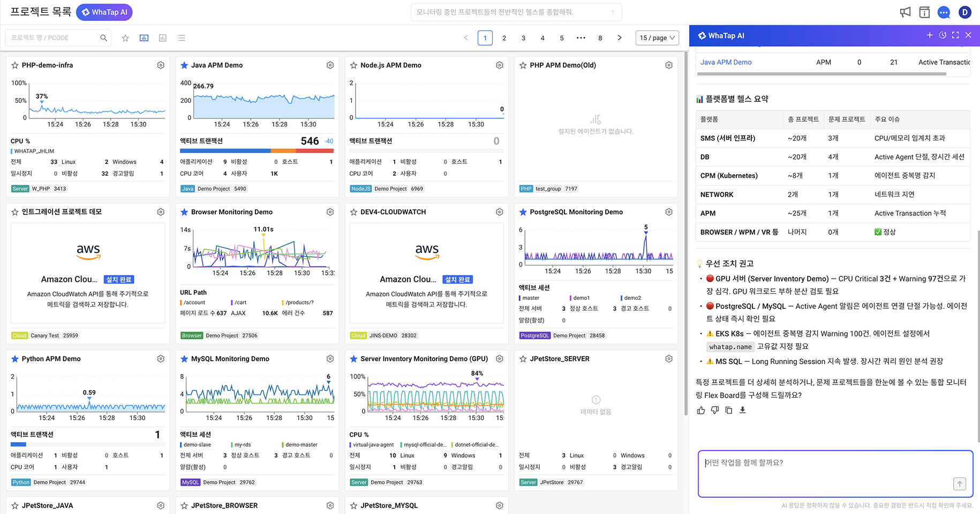
Task: Click the WhaTap AI button beside title
Action: (x=104, y=12)
